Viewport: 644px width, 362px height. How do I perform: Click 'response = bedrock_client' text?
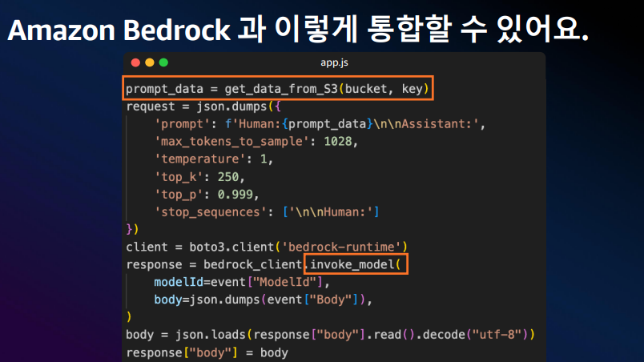tap(214, 265)
